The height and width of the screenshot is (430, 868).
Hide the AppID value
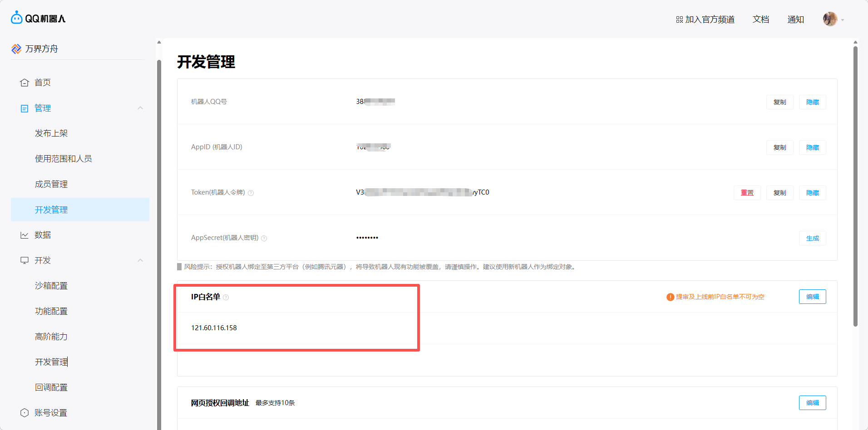click(x=812, y=147)
